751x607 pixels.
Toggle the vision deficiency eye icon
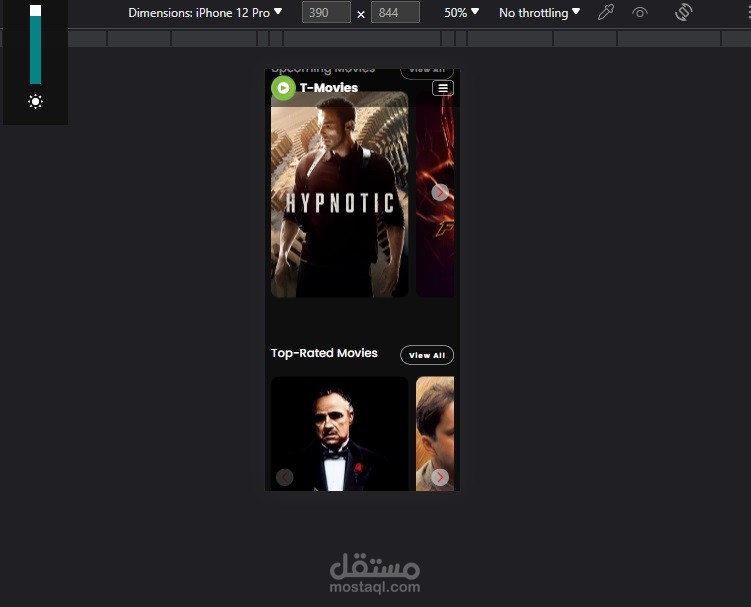click(x=639, y=12)
